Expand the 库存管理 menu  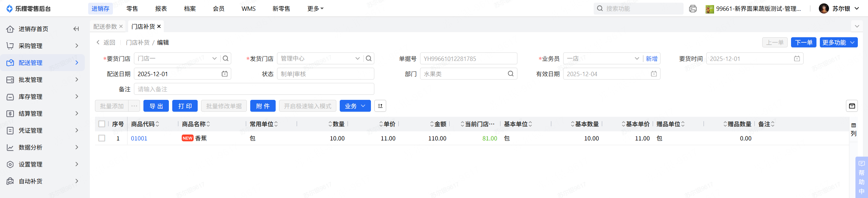click(x=77, y=96)
